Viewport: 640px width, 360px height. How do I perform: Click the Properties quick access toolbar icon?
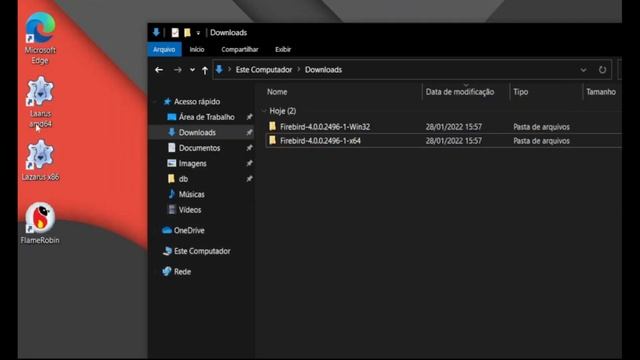pyautogui.click(x=175, y=33)
